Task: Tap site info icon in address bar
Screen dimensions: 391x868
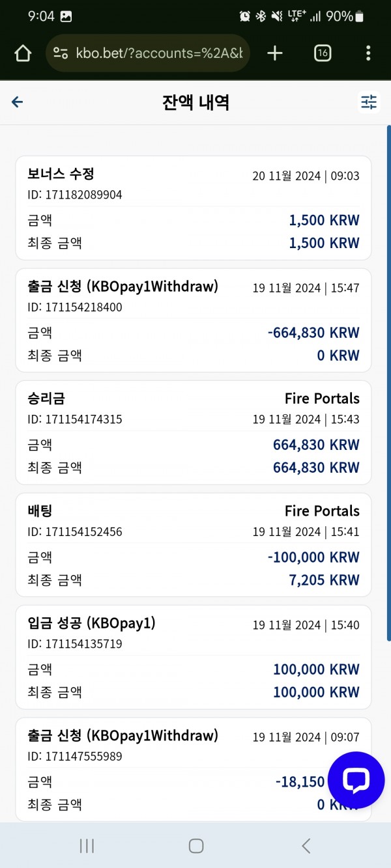Action: 61,53
